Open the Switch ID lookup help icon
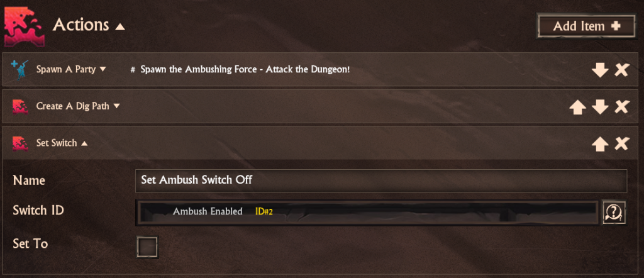 point(614,213)
